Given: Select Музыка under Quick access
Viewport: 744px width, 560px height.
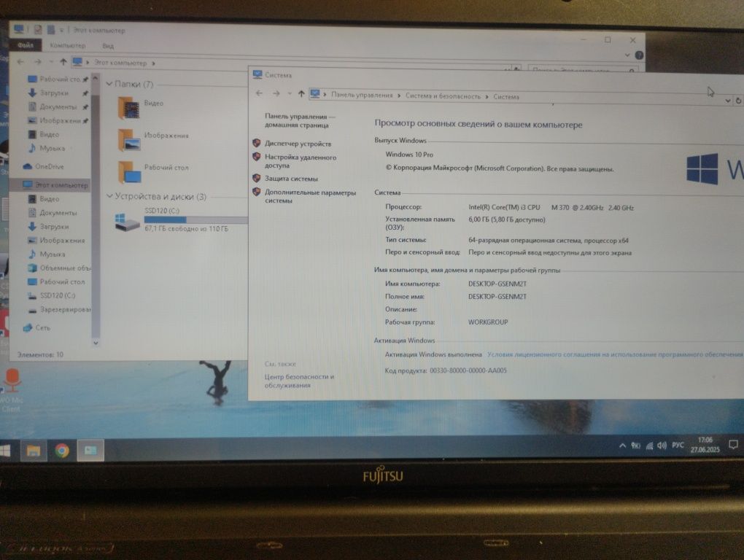Looking at the screenshot, I should click(47, 148).
